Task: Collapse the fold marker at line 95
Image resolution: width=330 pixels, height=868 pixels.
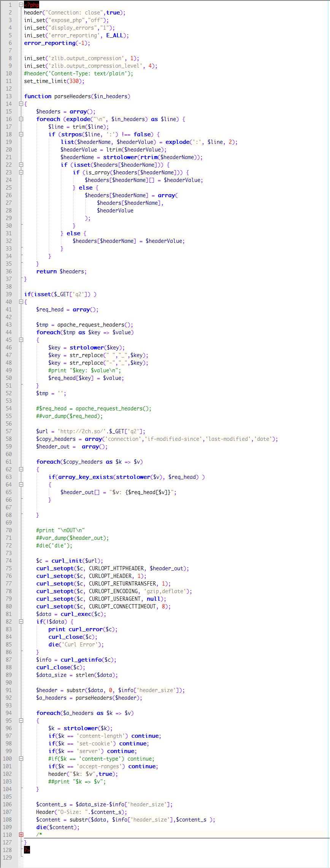Action: pos(21,721)
